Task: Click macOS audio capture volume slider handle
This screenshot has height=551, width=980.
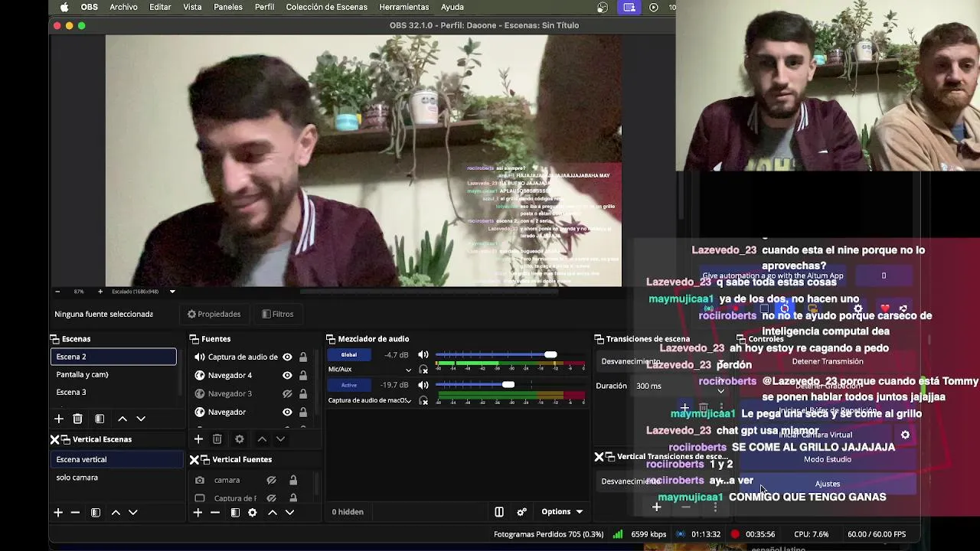Action: pyautogui.click(x=508, y=385)
